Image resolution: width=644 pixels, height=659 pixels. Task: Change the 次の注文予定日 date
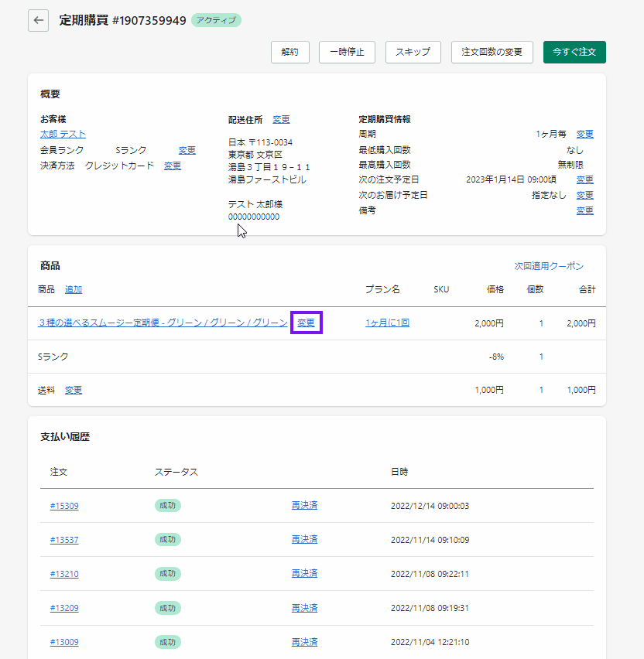click(x=584, y=179)
